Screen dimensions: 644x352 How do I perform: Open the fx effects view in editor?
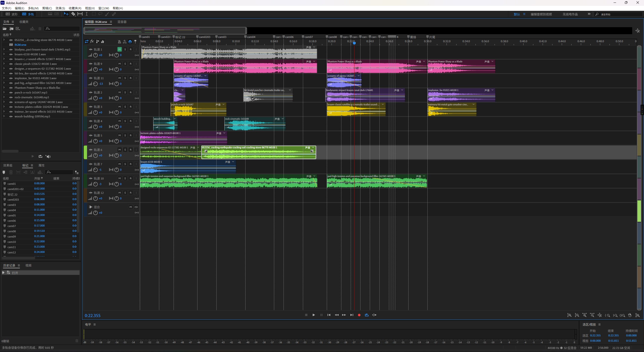point(92,41)
